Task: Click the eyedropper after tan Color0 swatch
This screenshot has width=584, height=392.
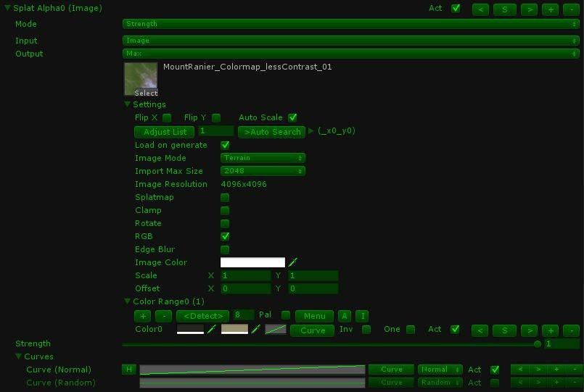Action: [255, 329]
